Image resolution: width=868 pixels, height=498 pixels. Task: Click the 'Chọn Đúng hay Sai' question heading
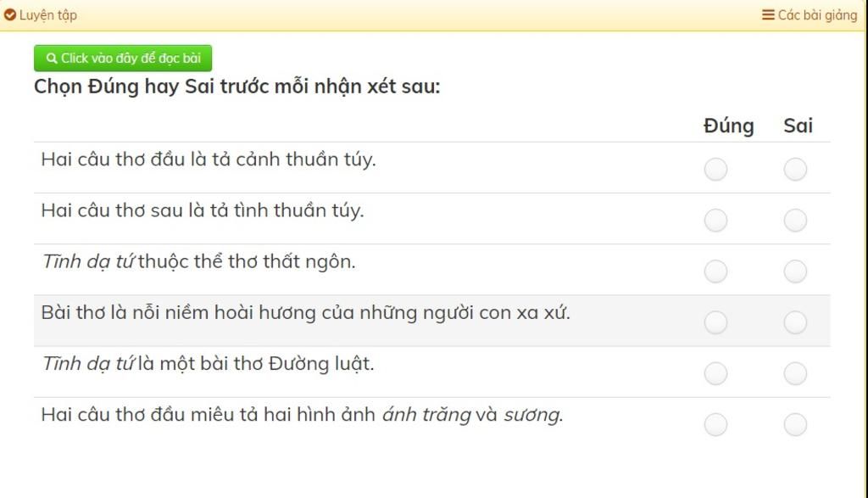point(237,87)
